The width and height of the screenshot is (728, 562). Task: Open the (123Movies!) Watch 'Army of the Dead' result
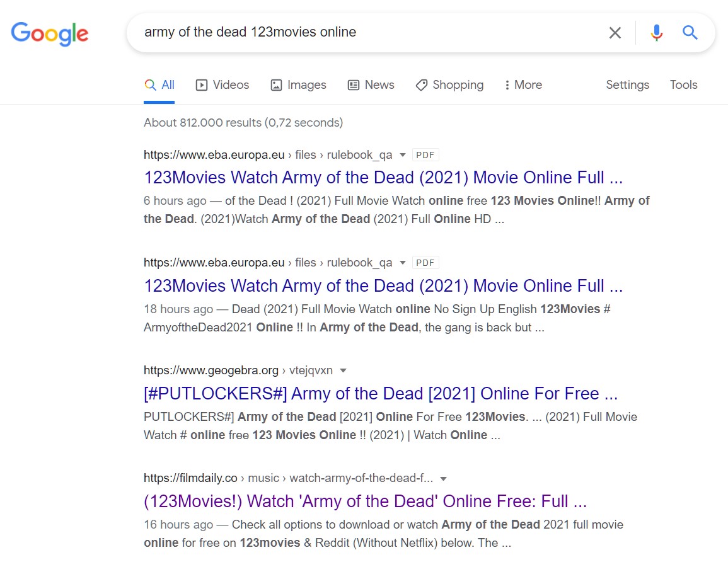pyautogui.click(x=366, y=502)
